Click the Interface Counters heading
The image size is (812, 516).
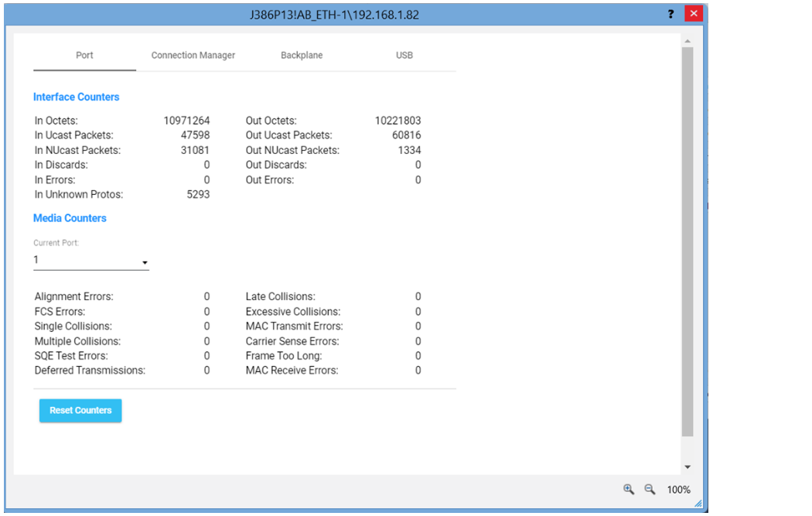76,97
